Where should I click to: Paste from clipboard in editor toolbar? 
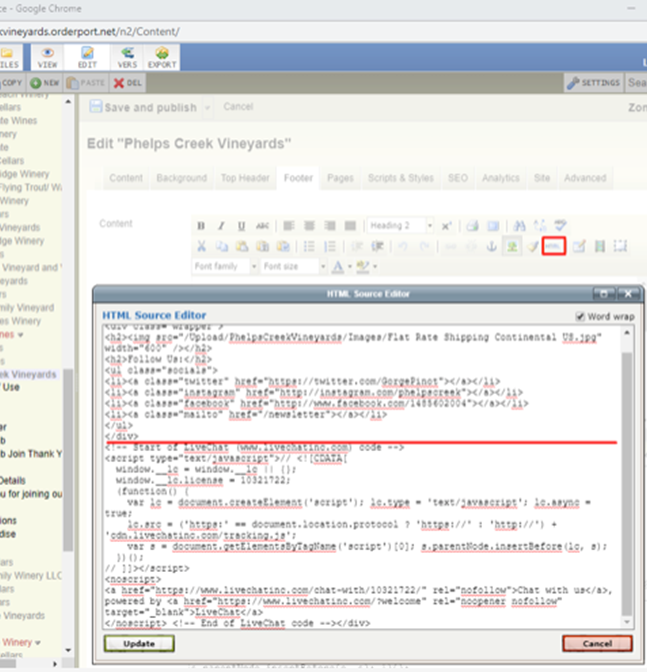click(x=242, y=246)
